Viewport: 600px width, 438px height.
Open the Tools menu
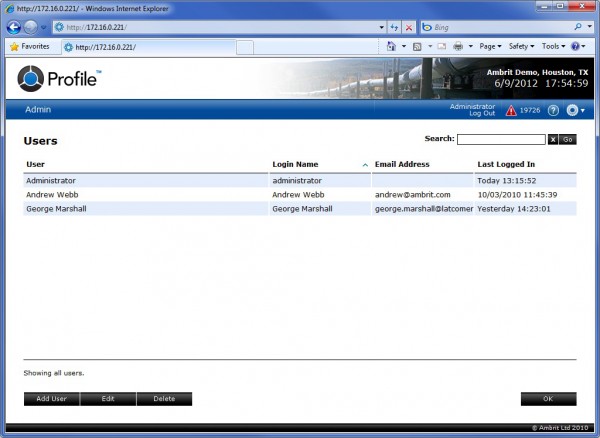pyautogui.click(x=553, y=46)
